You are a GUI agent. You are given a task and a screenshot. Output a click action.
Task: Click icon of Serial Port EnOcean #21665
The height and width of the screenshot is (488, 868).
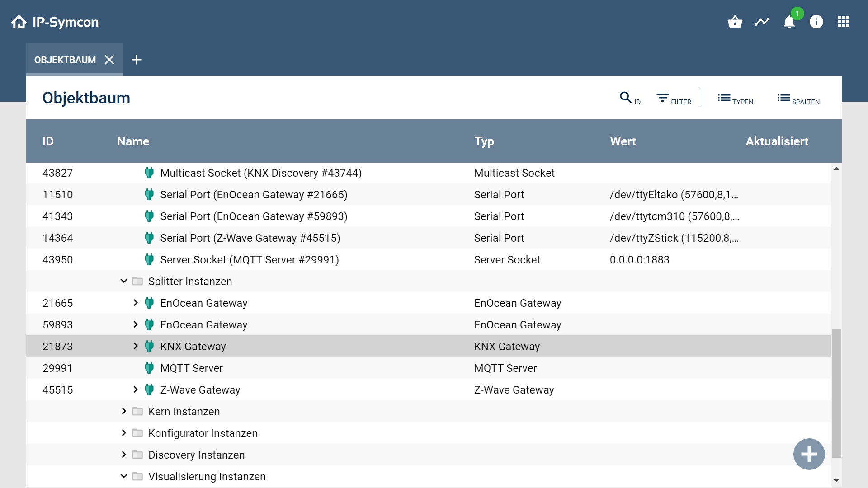point(149,194)
